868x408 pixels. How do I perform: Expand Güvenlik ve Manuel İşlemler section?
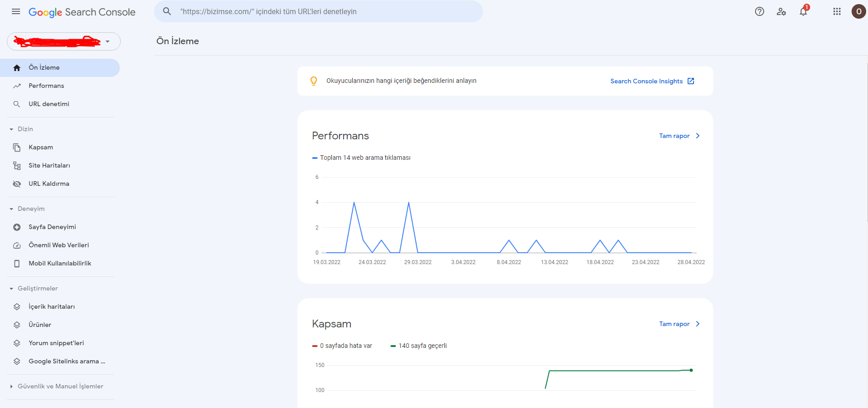[11, 387]
